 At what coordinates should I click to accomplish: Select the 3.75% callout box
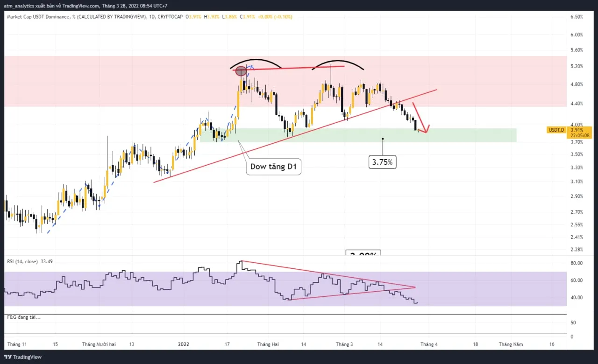pos(383,162)
